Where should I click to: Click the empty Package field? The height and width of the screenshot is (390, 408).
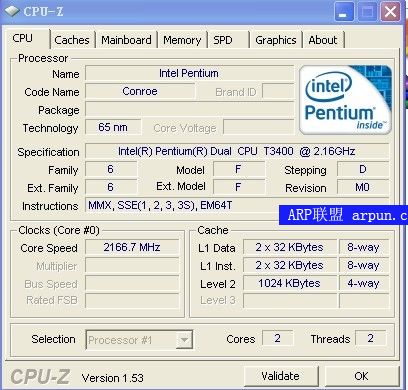pos(190,109)
